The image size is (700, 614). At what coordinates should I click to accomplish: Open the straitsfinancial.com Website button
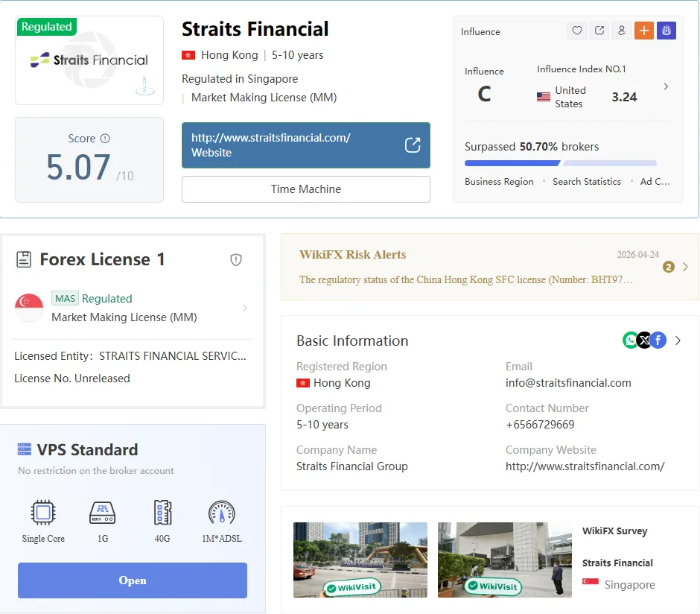click(306, 145)
